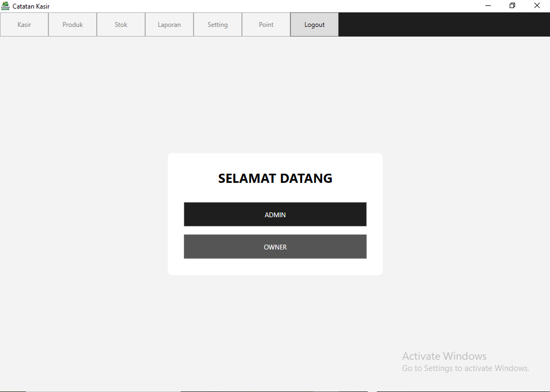This screenshot has height=392, width=550.
Task: Click the empty title bar area
Action: (x=269, y=6)
